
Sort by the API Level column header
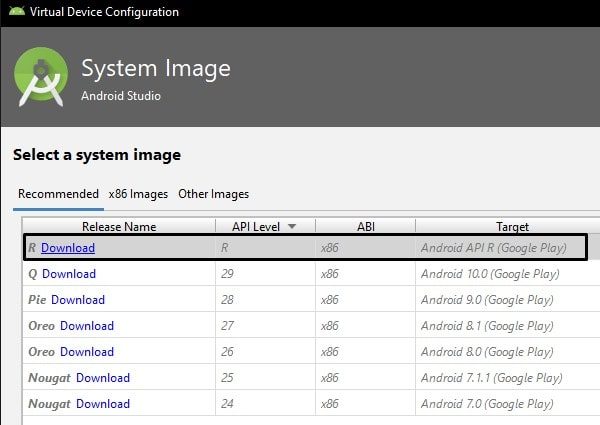point(265,226)
